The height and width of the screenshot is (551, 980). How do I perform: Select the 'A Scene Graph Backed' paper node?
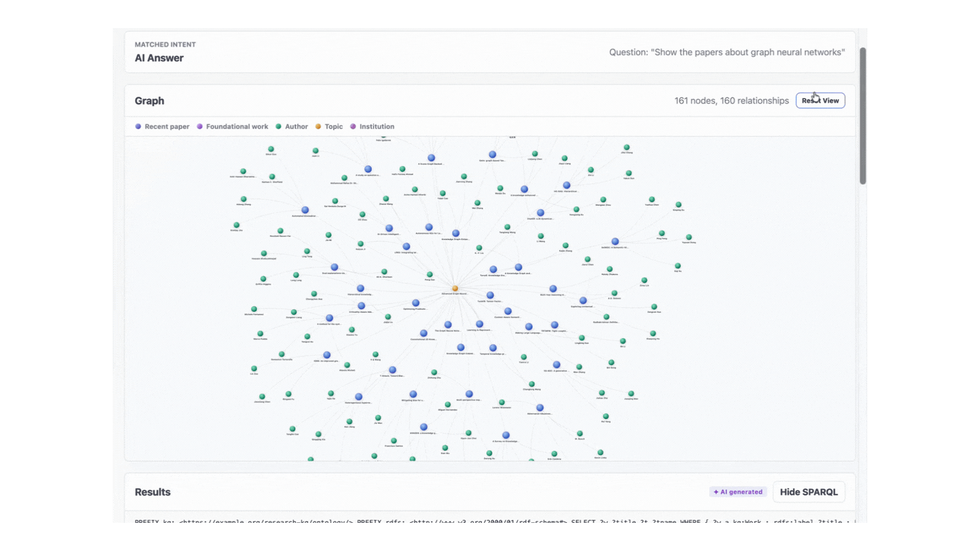(x=431, y=158)
